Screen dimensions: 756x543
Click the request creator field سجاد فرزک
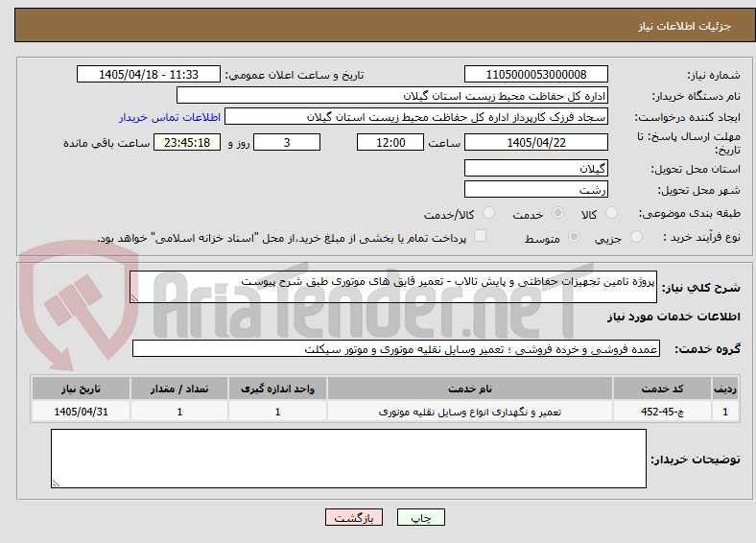(416, 117)
